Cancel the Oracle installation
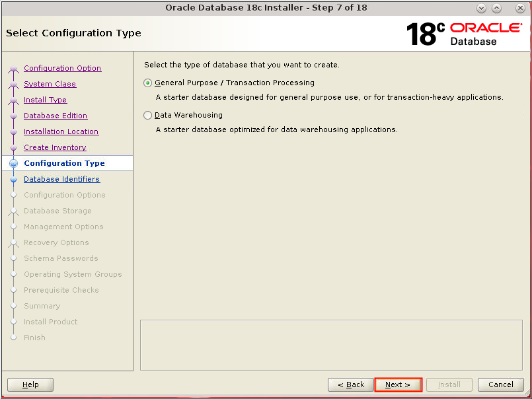Viewport: 532px width, 399px height. point(500,384)
